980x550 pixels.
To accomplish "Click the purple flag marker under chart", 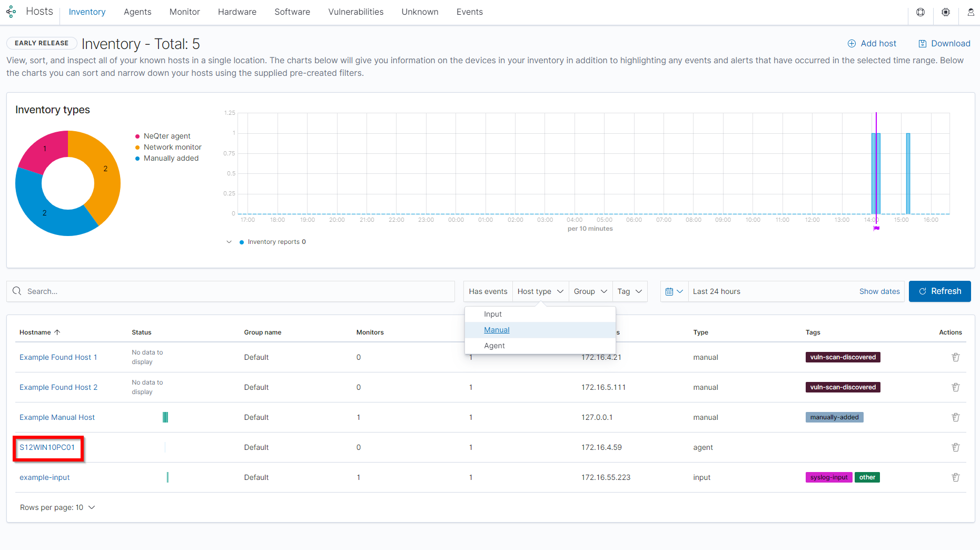I will coord(876,228).
